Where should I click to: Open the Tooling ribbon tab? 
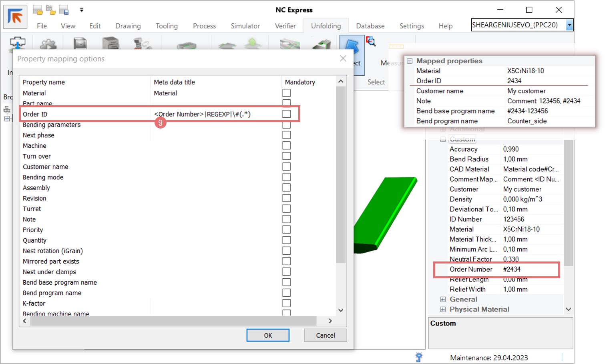[167, 26]
